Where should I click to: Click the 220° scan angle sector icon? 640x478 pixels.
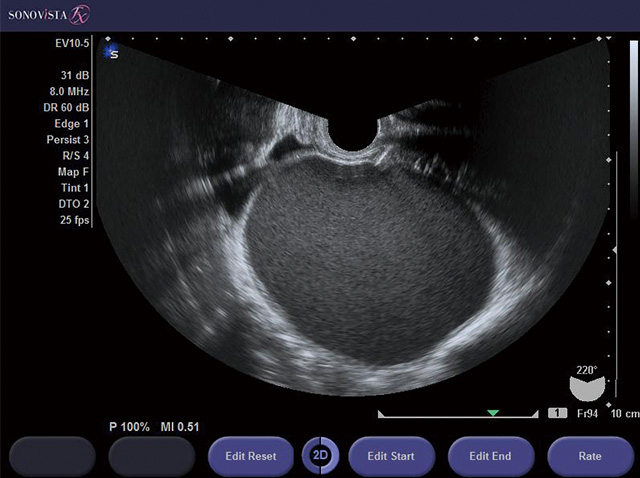click(x=586, y=386)
